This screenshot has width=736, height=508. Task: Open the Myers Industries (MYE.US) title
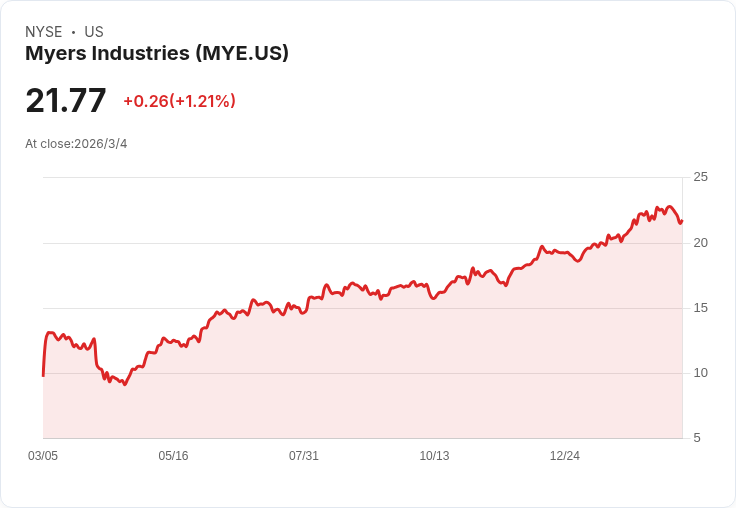click(x=157, y=54)
